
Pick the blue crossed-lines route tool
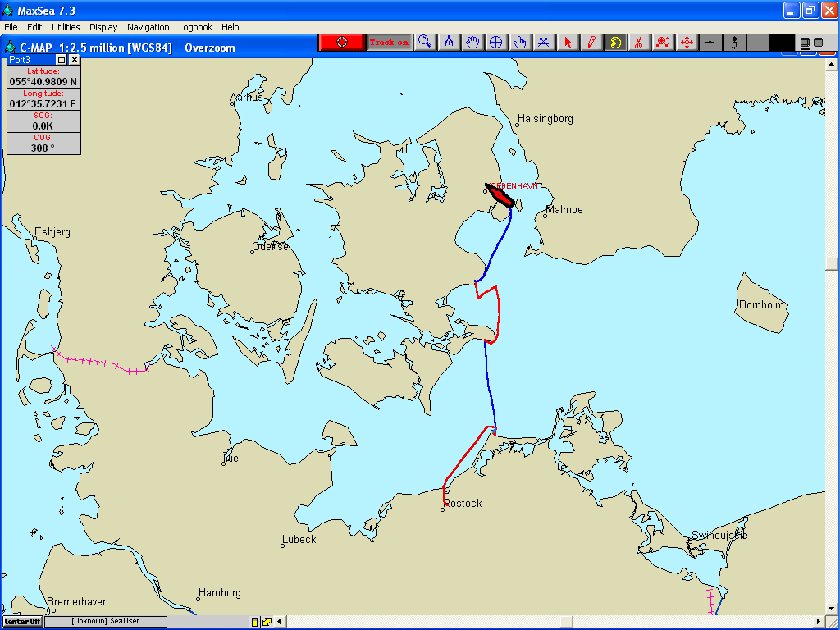click(543, 43)
